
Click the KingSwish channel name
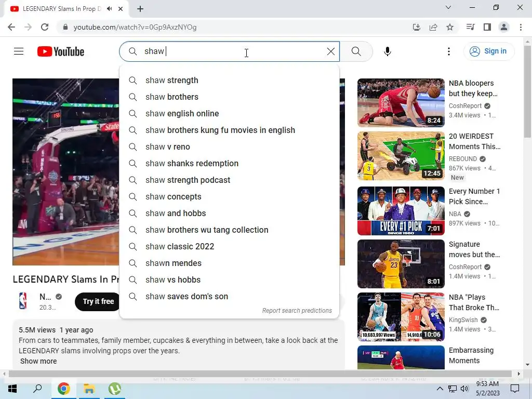[x=463, y=320]
